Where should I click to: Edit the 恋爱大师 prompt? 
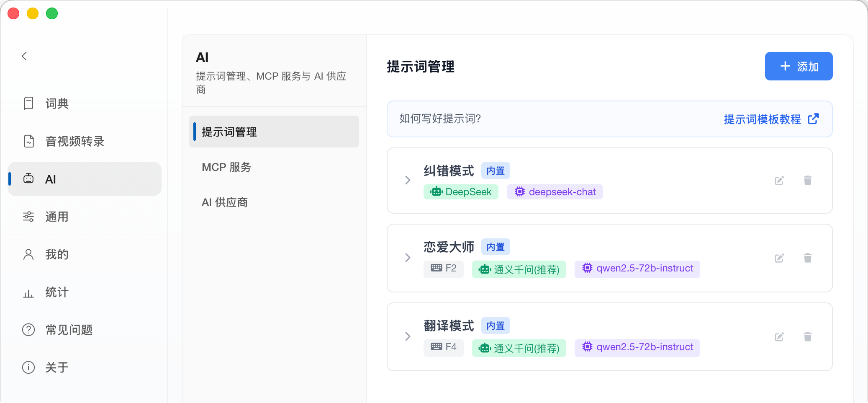point(779,258)
